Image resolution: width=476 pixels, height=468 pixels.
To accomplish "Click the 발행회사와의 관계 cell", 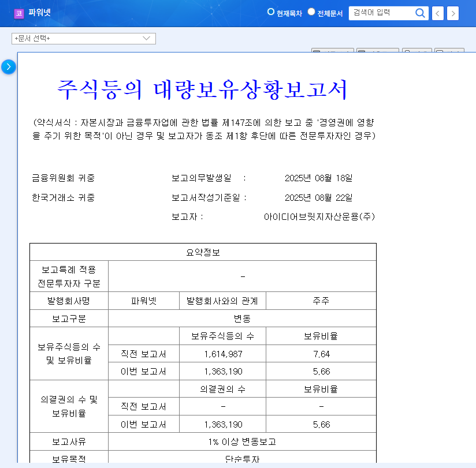I will tap(222, 301).
